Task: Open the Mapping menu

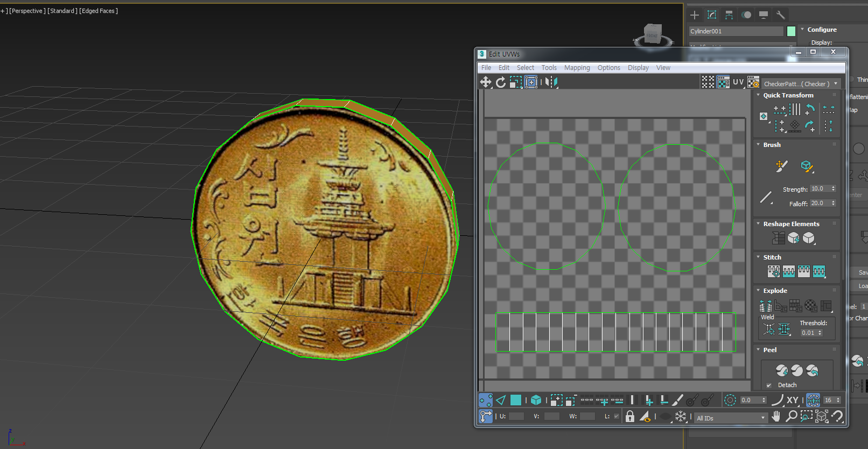Action: pos(577,68)
